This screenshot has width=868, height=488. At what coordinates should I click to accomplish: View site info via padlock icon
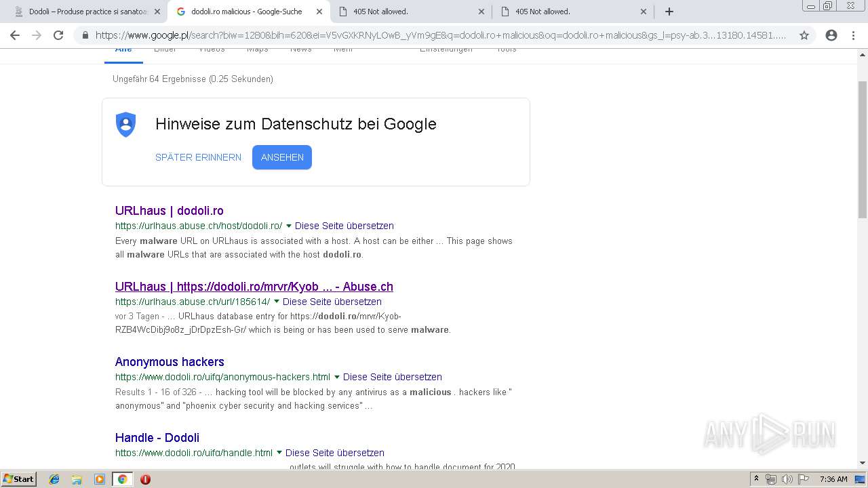click(x=85, y=35)
